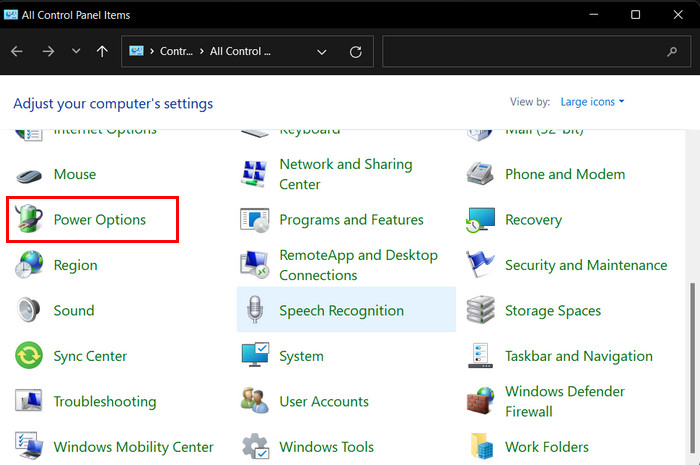This screenshot has height=465, width=700.
Task: Open the System link
Action: click(301, 356)
